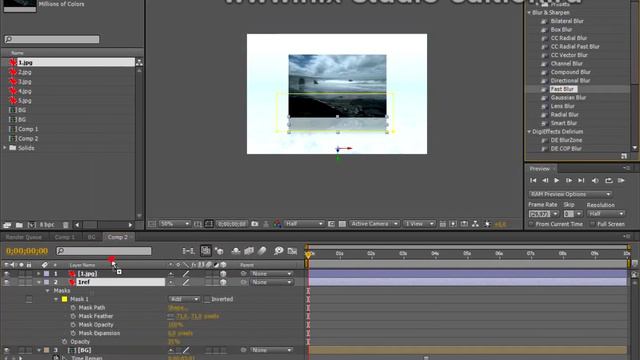640x360 pixels.
Task: Click layer 3 [BG] label color swatch
Action: pyautogui.click(x=47, y=350)
